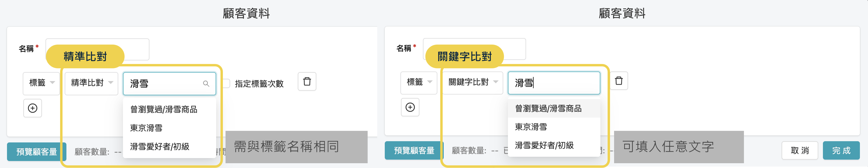Click the 完成 confirm button
868x168 pixels.
tap(841, 151)
